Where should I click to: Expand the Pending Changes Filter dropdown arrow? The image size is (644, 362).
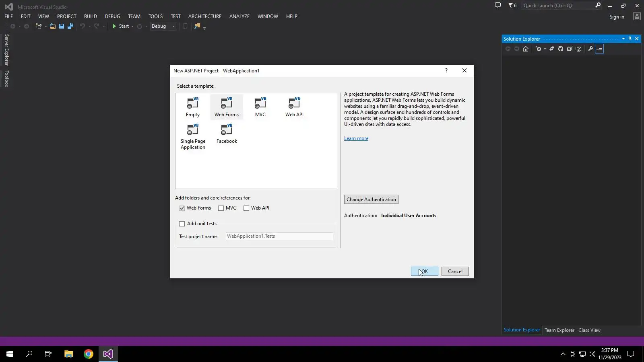coord(545,49)
